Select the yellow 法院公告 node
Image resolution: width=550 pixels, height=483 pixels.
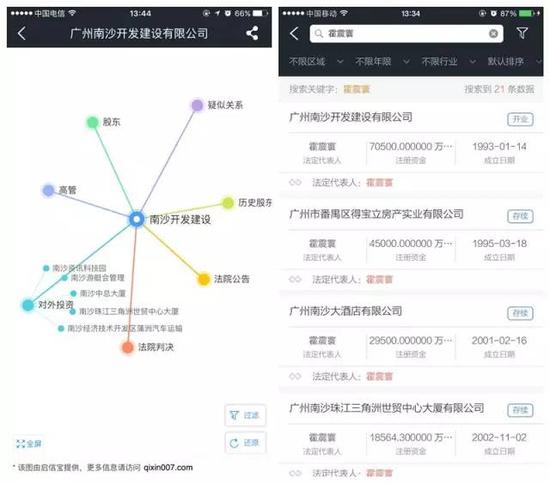pyautogui.click(x=204, y=279)
